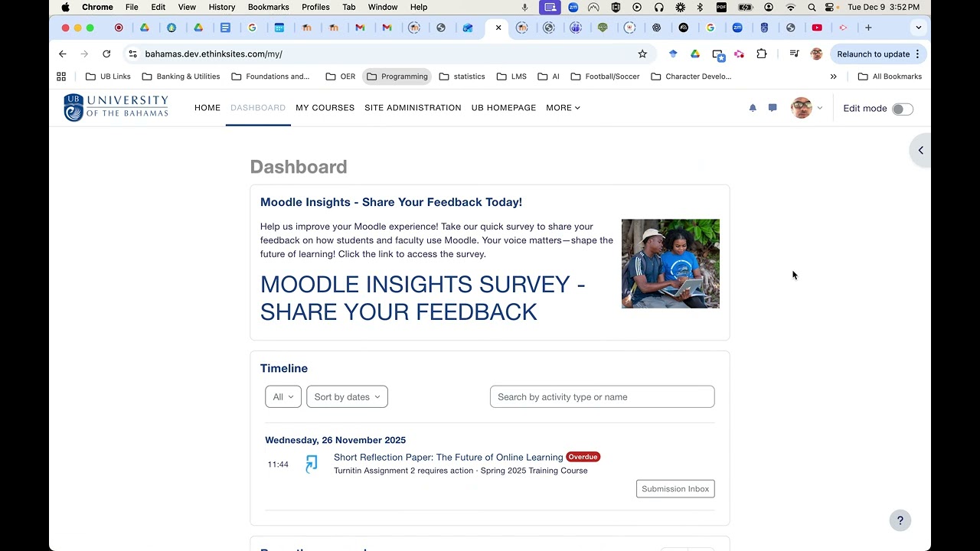The width and height of the screenshot is (980, 551).
Task: Click the Overdue status badge
Action: click(583, 457)
